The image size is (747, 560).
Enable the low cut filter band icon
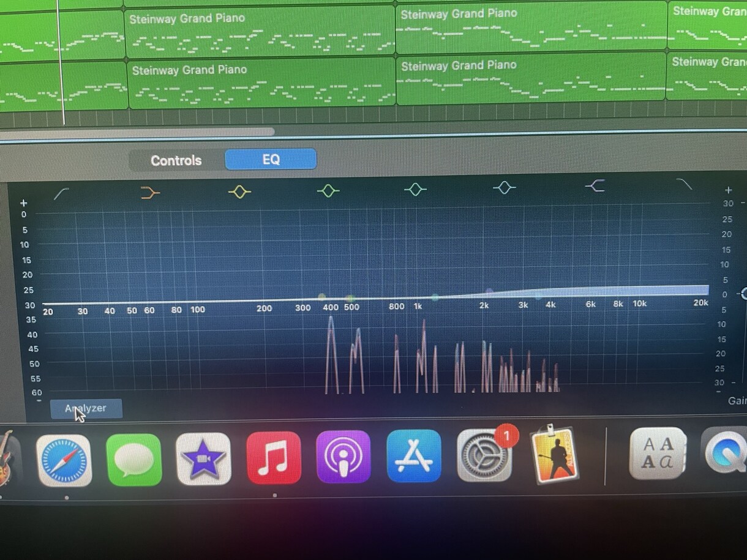click(x=61, y=194)
